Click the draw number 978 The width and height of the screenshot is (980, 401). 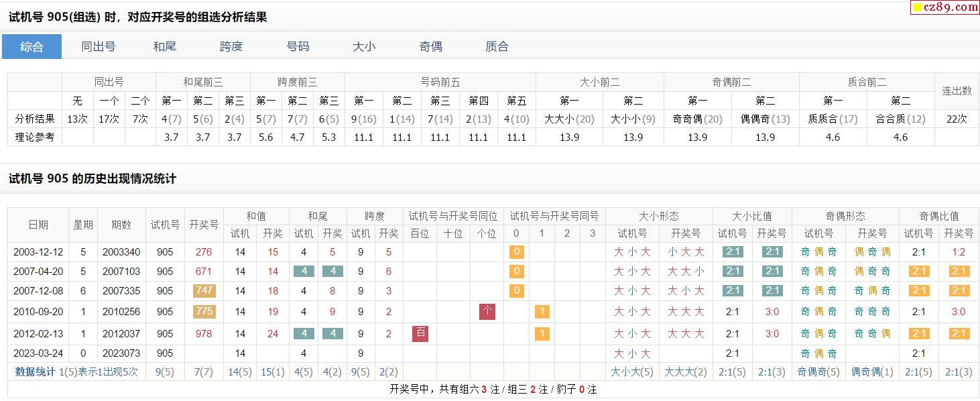click(x=203, y=333)
